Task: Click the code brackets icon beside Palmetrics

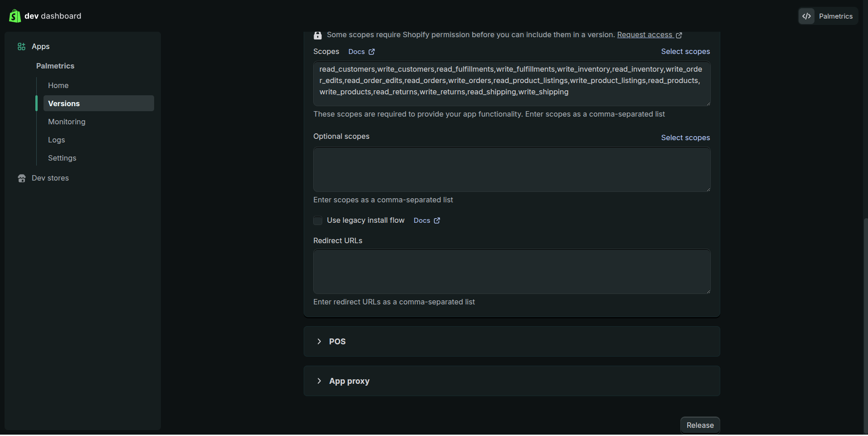Action: 806,16
